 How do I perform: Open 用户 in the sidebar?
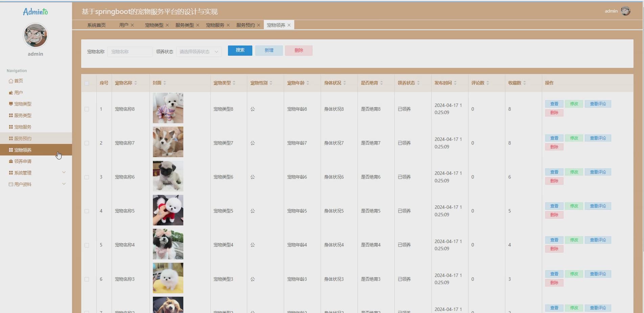[36, 92]
